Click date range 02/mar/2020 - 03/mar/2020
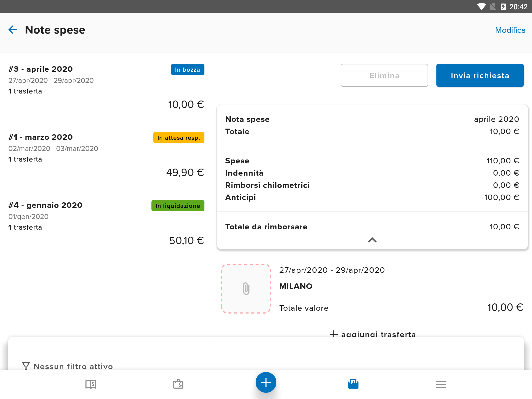This screenshot has width=532, height=399. [53, 149]
